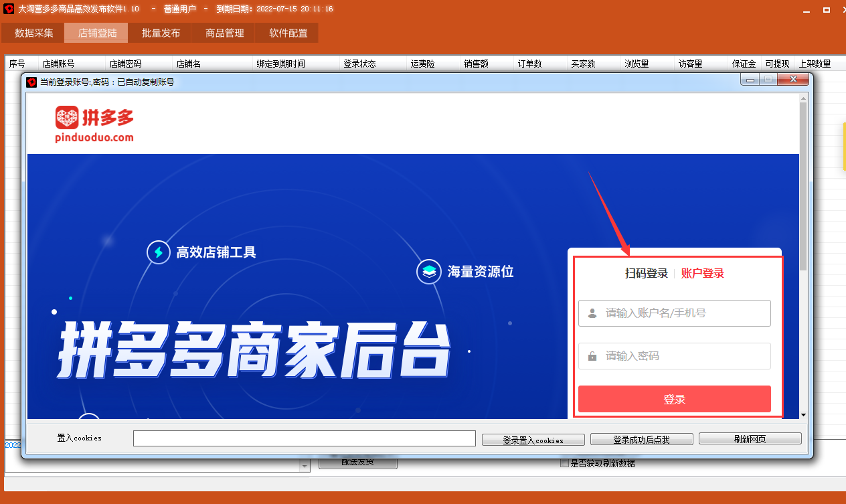Click the browser panel scroll-up arrow

pyautogui.click(x=804, y=98)
